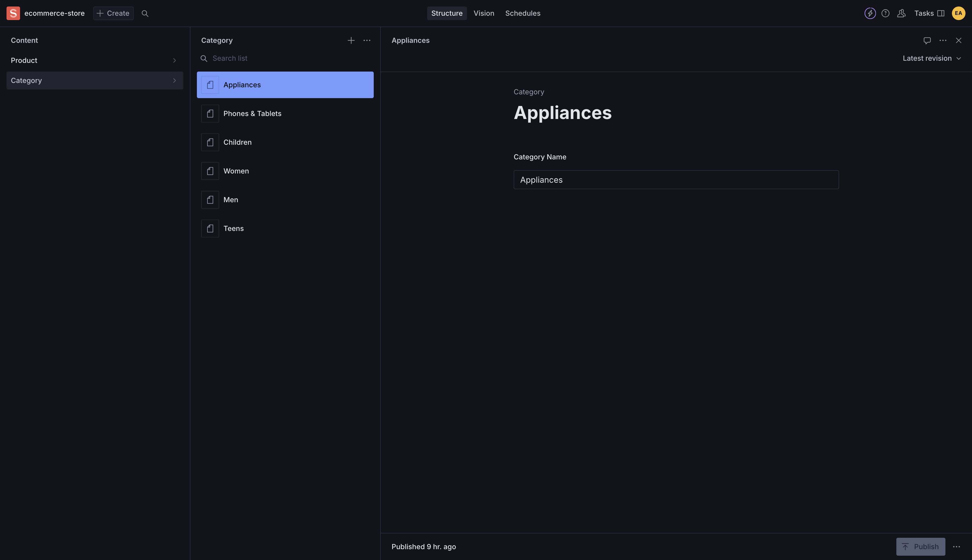This screenshot has height=560, width=972.
Task: Open the help question mark icon
Action: pyautogui.click(x=885, y=14)
